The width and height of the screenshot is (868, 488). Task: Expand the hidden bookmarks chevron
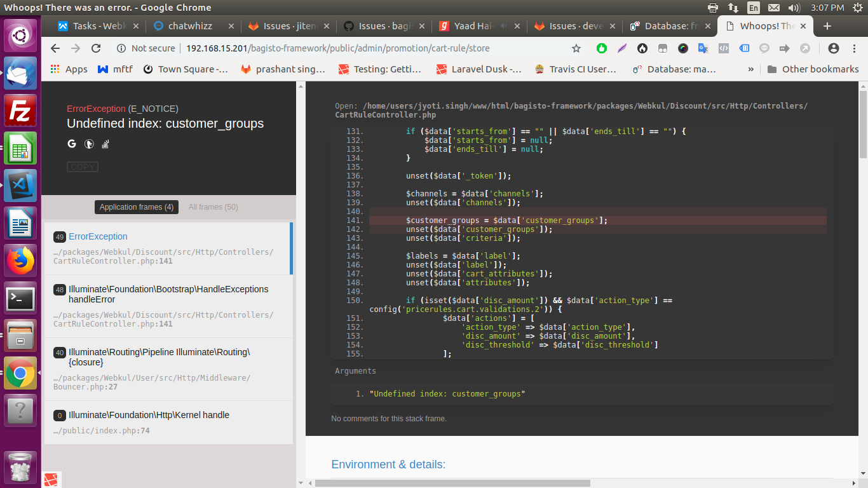pos(752,69)
